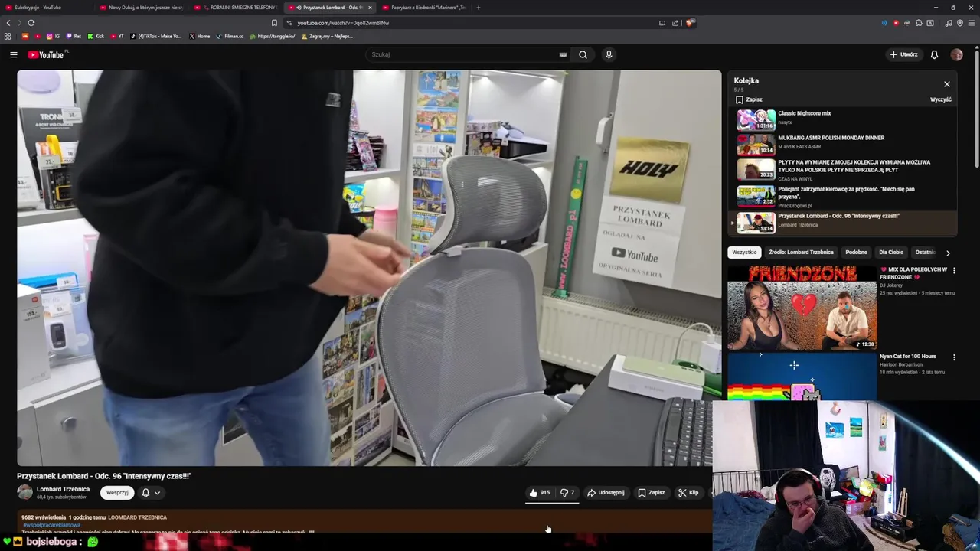Click the music note toolbar icon
This screenshot has width=980, height=551.
pyautogui.click(x=949, y=23)
